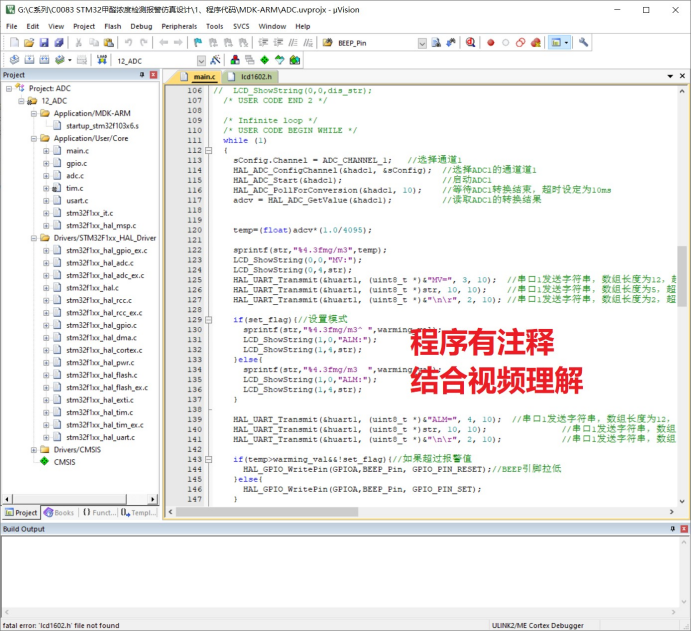Viewport: 692px width, 631px height.
Task: Click the Find in Files icon
Action: click(x=327, y=42)
